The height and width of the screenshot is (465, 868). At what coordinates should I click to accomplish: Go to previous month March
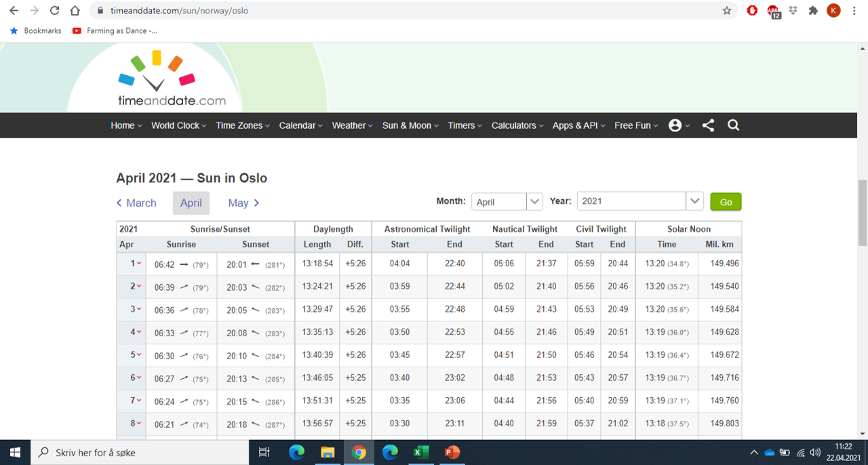tap(136, 203)
